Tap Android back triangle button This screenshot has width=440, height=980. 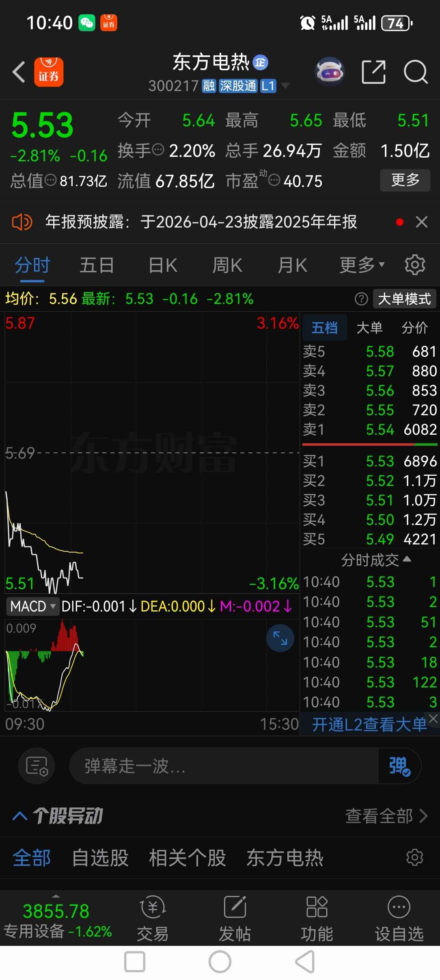coord(305,962)
